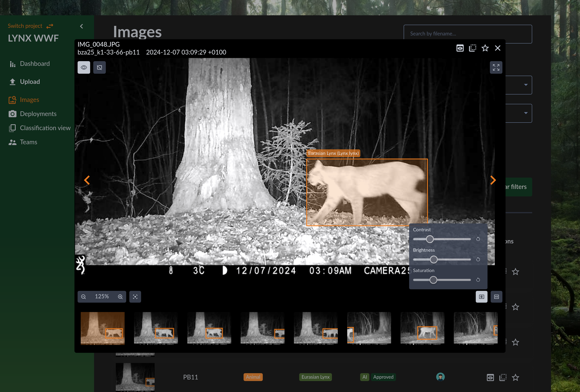Expand the first filter dropdown behind viewer
The width and height of the screenshot is (580, 392).
(526, 85)
